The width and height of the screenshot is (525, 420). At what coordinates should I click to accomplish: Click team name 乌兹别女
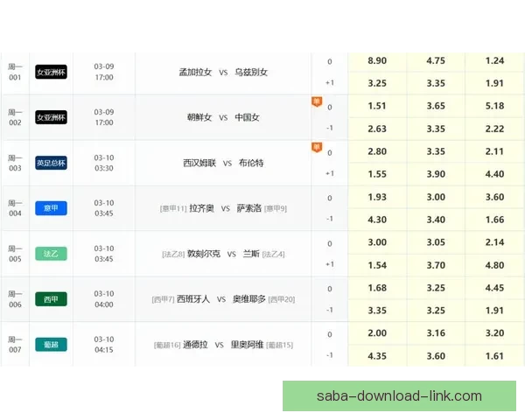251,72
